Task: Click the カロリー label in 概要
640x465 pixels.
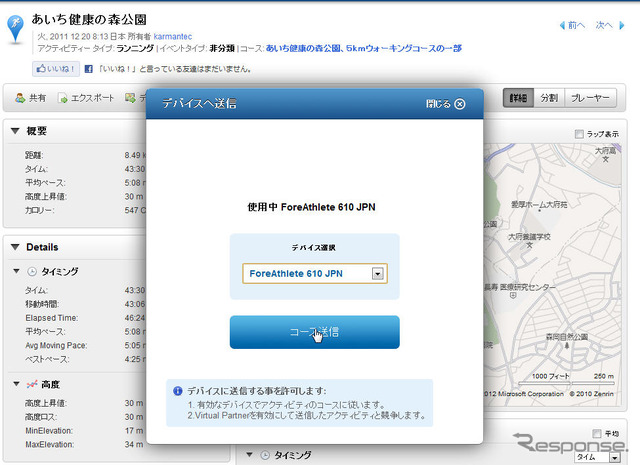Action: [x=40, y=211]
